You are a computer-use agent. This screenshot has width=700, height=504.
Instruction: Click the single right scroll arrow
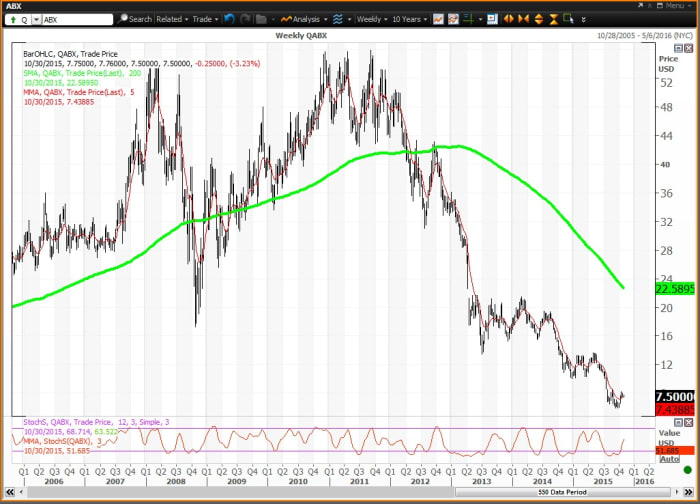677,492
